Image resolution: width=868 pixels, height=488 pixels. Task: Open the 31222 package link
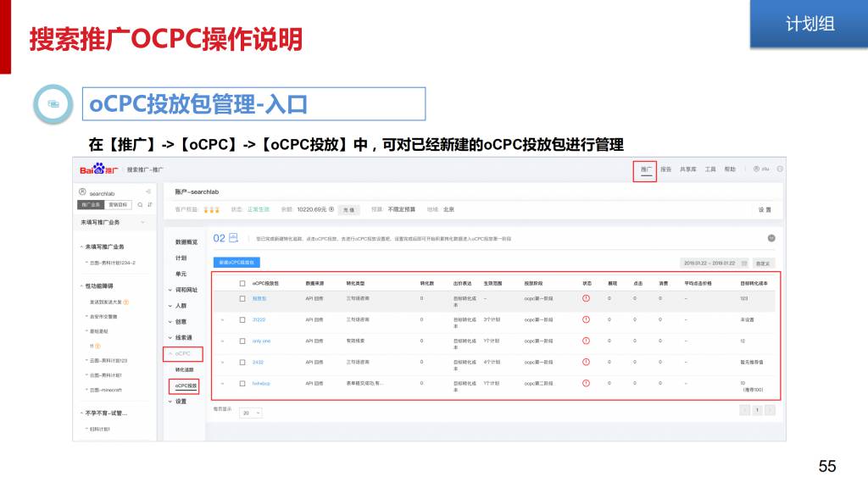[x=259, y=319]
